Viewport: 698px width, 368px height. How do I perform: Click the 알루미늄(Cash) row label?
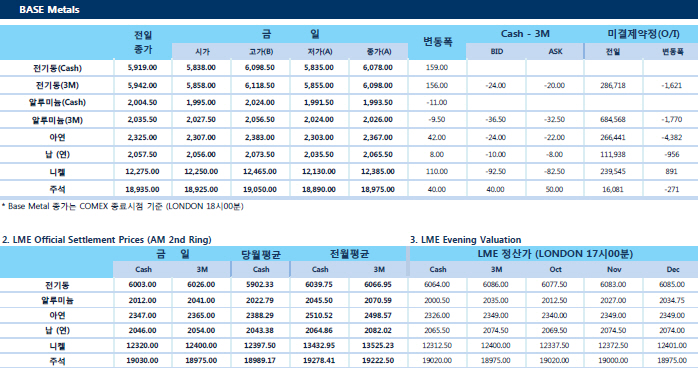tap(57, 102)
